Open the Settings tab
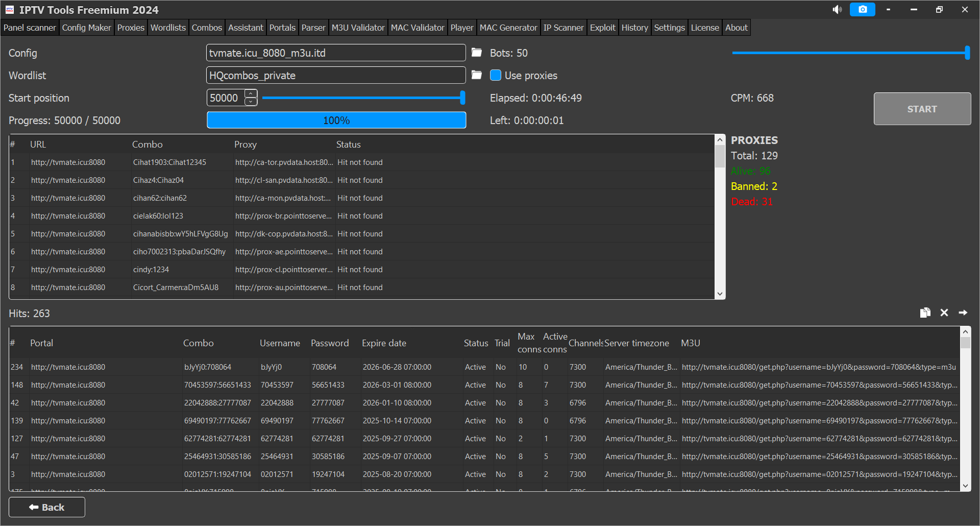The height and width of the screenshot is (526, 980). (669, 28)
